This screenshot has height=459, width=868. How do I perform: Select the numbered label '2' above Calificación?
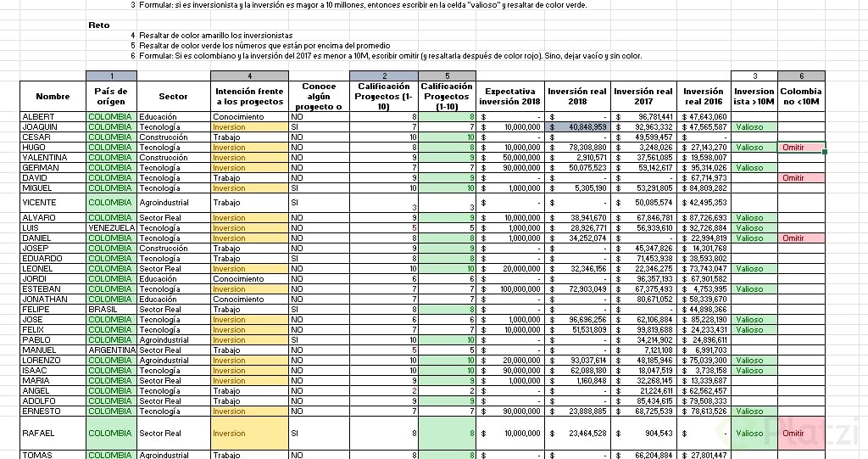click(x=384, y=76)
